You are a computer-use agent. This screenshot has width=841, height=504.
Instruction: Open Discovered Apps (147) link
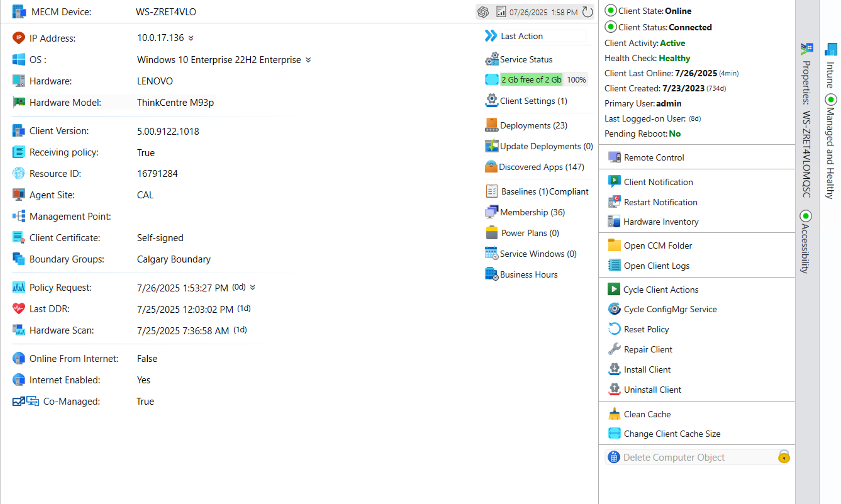(541, 167)
